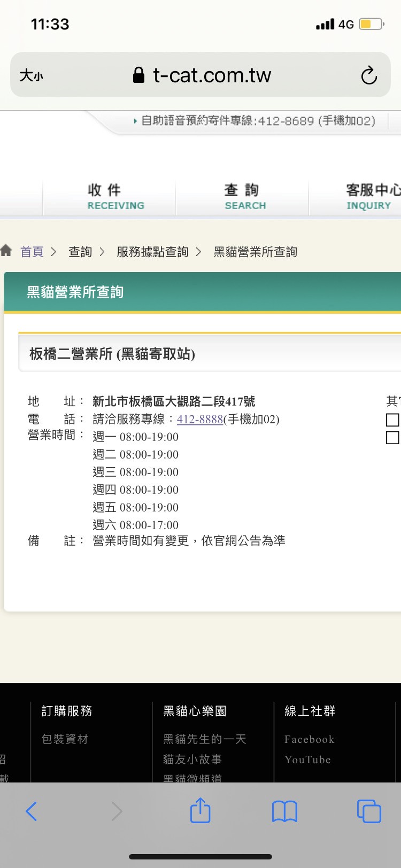Click 板橋二營業所 (黑貓寄取站) title
The image size is (401, 868).
click(x=112, y=354)
